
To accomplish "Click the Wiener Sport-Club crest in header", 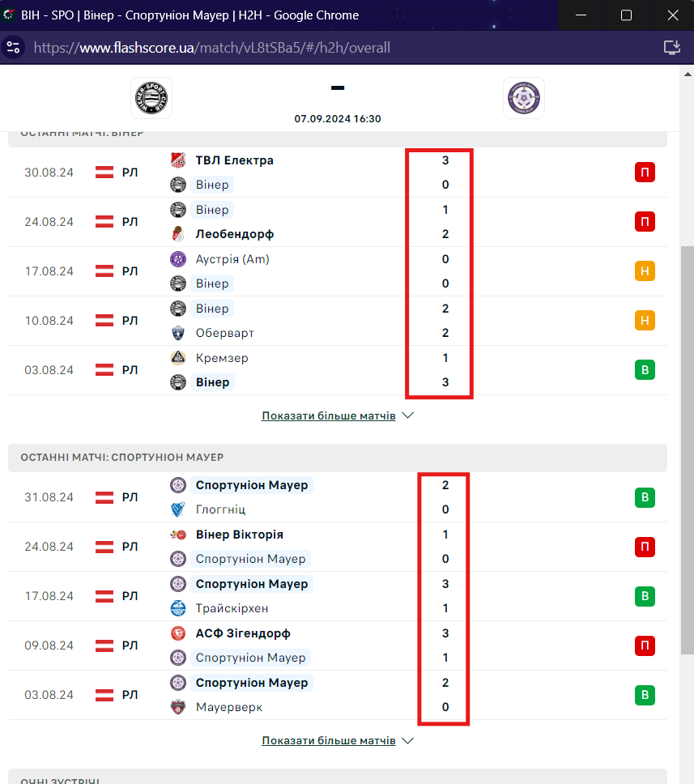I will coord(151,98).
